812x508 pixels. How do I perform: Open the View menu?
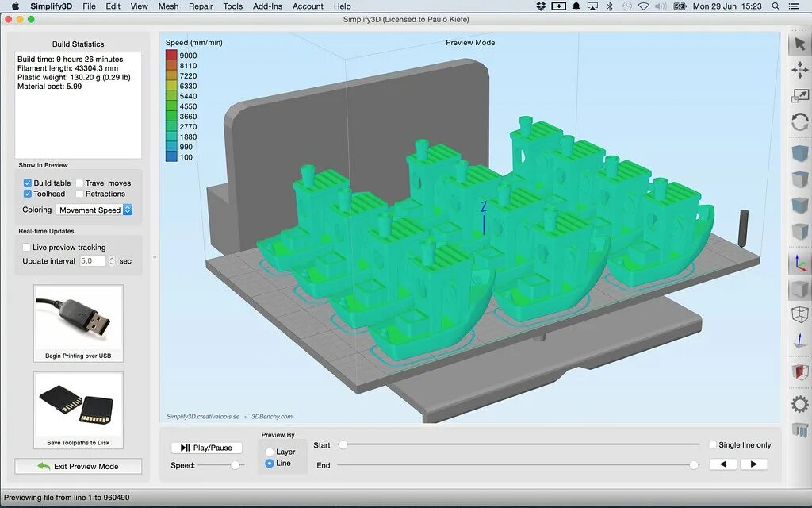click(139, 6)
